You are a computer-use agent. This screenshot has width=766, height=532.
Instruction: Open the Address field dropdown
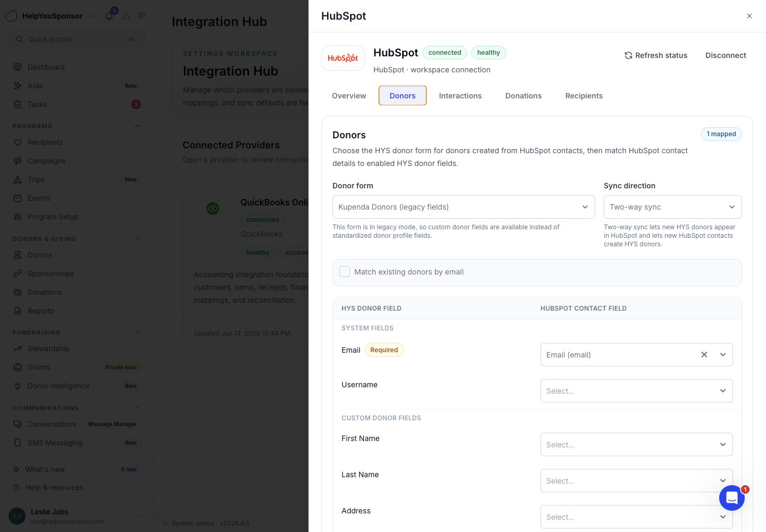637,517
